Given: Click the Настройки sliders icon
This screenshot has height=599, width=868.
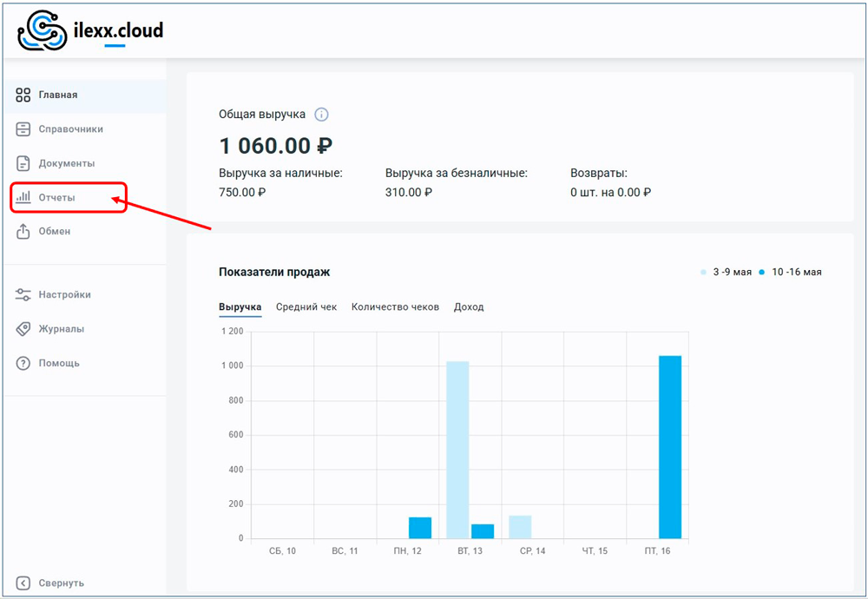Looking at the screenshot, I should [x=23, y=295].
